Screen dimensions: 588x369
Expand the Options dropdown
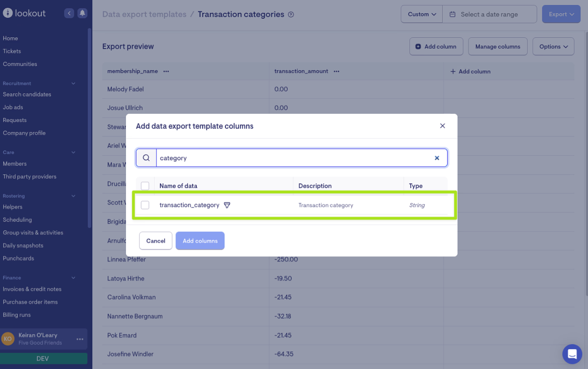point(553,46)
